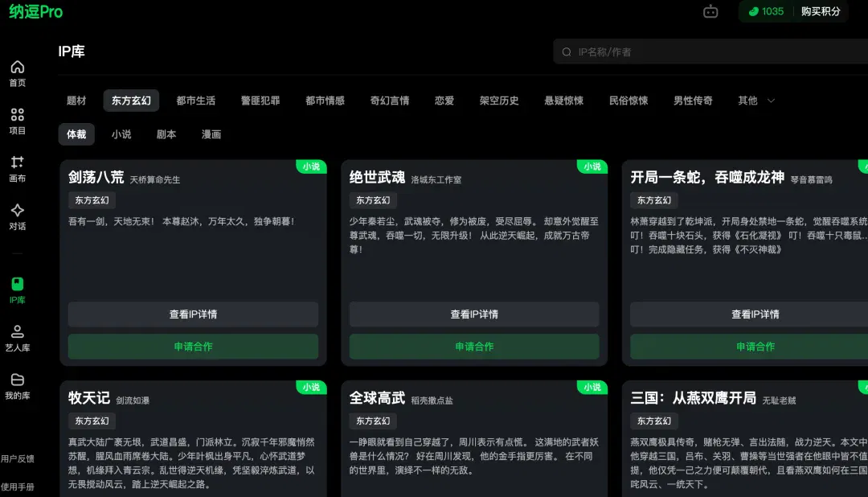
Task: Click the 1035 points balance
Action: (773, 11)
